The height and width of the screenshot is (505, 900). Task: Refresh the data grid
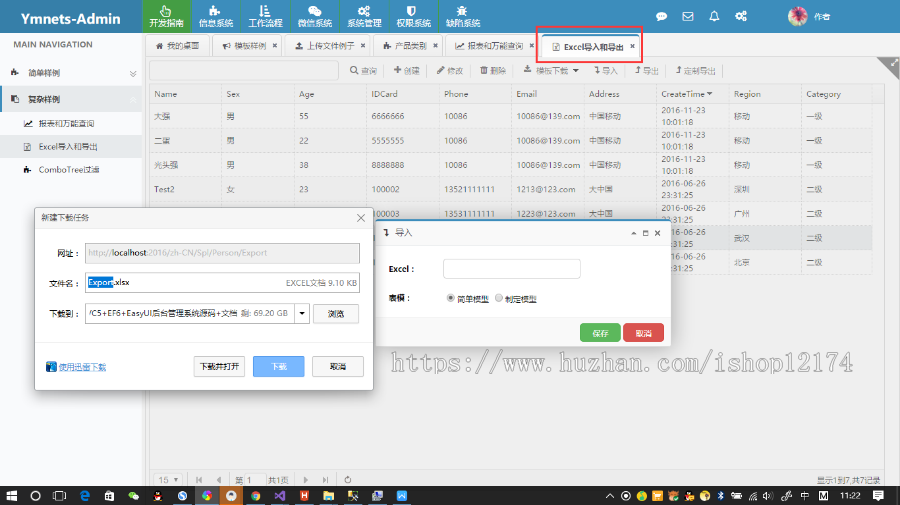click(347, 480)
